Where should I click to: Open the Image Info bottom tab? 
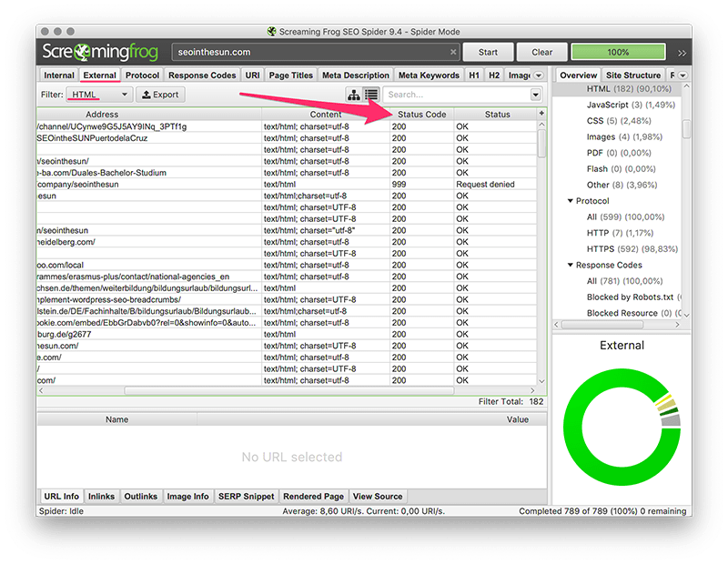pos(187,496)
